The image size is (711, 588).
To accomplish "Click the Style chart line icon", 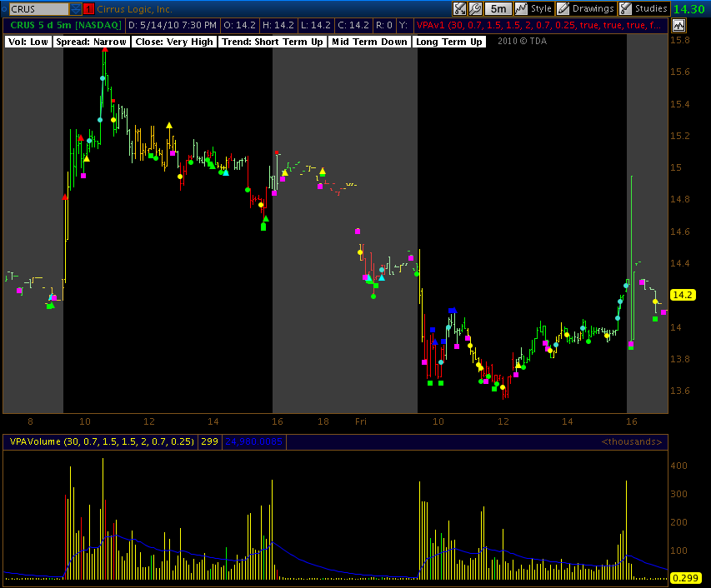I will [521, 8].
